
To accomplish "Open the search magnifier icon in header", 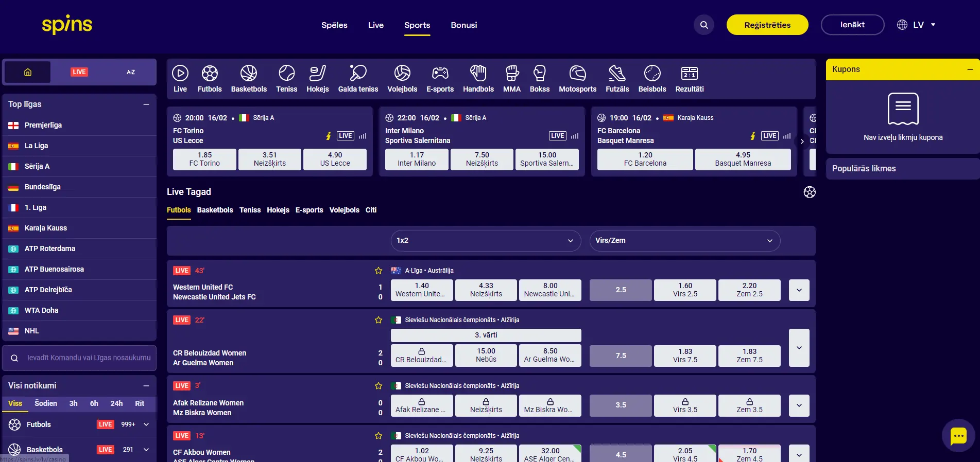I will [703, 25].
